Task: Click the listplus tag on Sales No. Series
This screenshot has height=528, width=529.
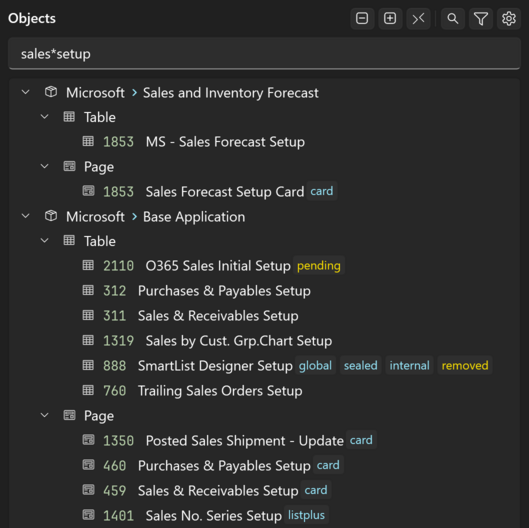Action: pyautogui.click(x=306, y=515)
